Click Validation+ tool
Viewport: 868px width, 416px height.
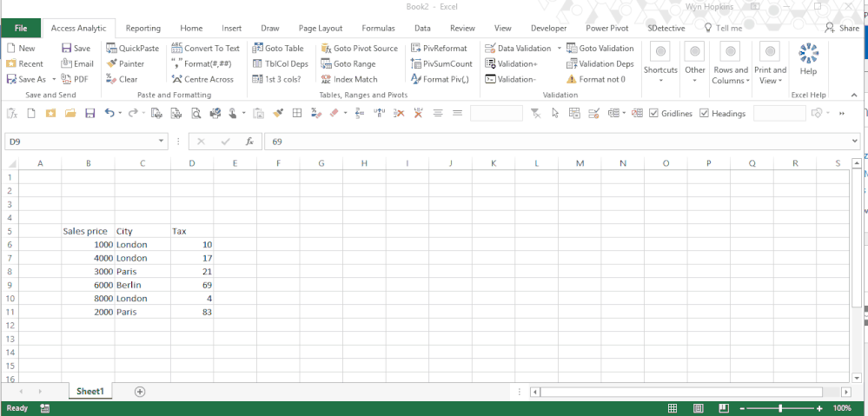pos(512,63)
